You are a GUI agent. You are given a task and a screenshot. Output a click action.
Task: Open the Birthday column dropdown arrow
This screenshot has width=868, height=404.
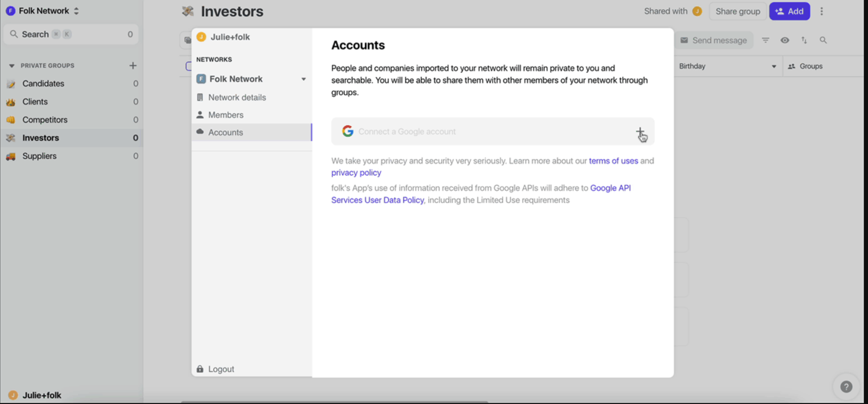point(774,67)
